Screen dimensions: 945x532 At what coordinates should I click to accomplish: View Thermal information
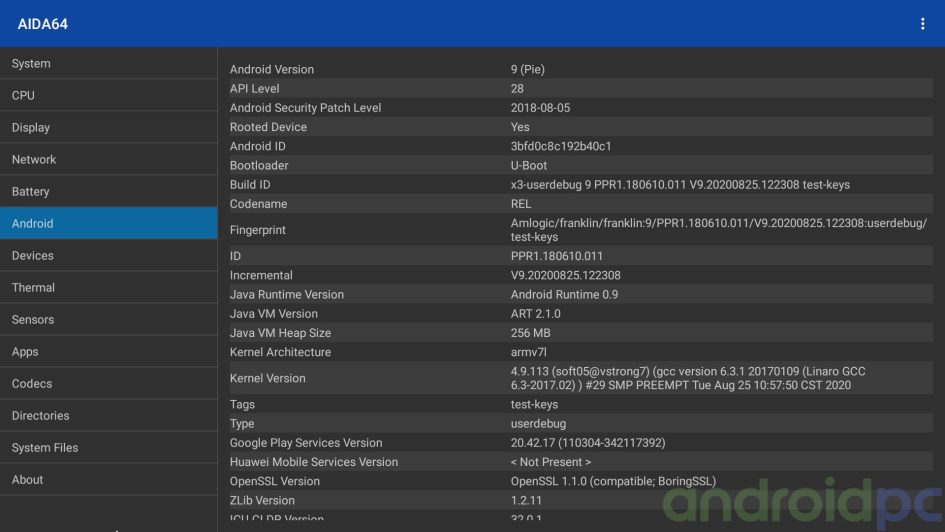point(108,287)
